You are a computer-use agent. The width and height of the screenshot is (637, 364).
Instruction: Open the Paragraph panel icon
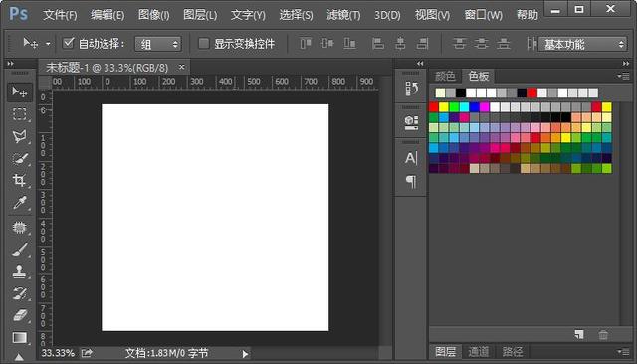(x=411, y=181)
